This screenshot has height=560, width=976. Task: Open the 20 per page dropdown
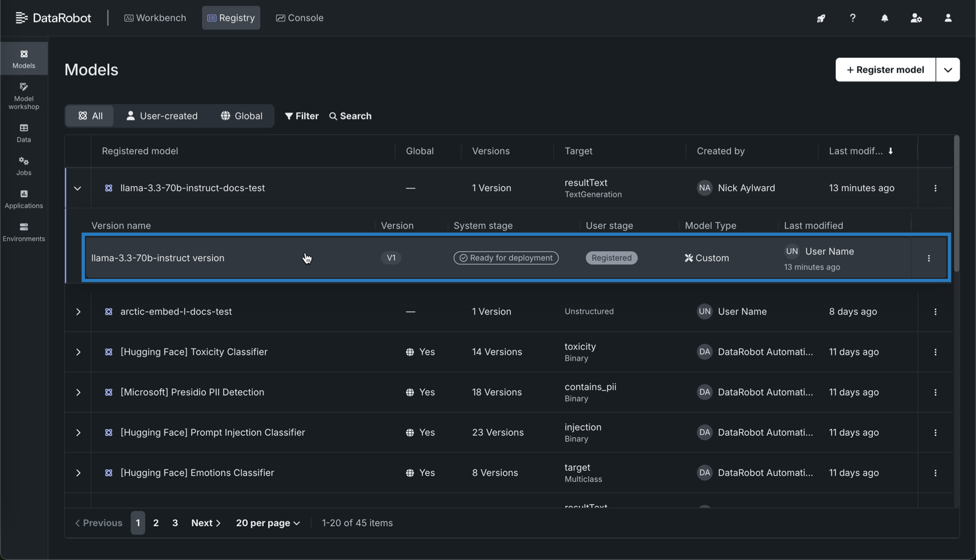267,523
